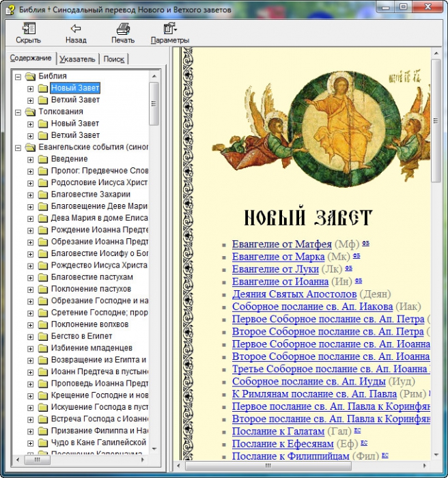Screen dimensions: 448x478
Task: Open the Деяния Святых Апостолов link
Action: click(294, 294)
